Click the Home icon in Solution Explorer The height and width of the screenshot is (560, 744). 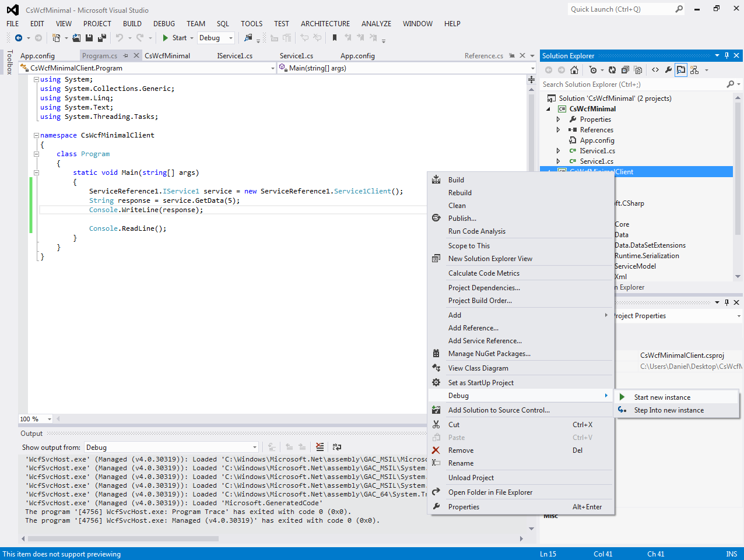point(574,70)
